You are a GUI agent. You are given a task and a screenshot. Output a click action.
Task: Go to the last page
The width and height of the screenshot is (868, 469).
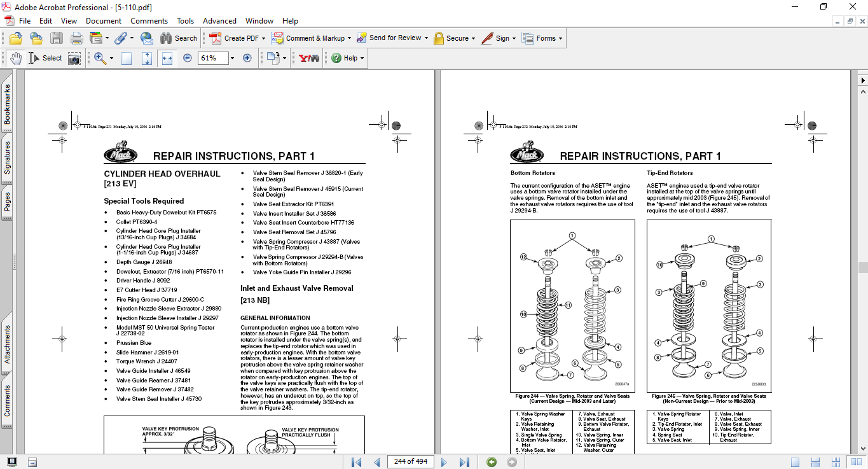[464, 461]
